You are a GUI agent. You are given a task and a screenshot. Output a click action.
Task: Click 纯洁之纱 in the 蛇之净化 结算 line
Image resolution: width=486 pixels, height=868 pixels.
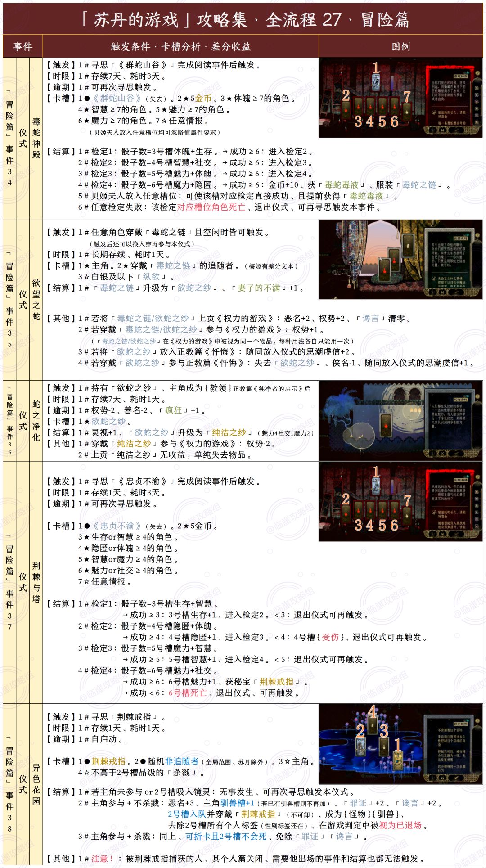pyautogui.click(x=229, y=432)
